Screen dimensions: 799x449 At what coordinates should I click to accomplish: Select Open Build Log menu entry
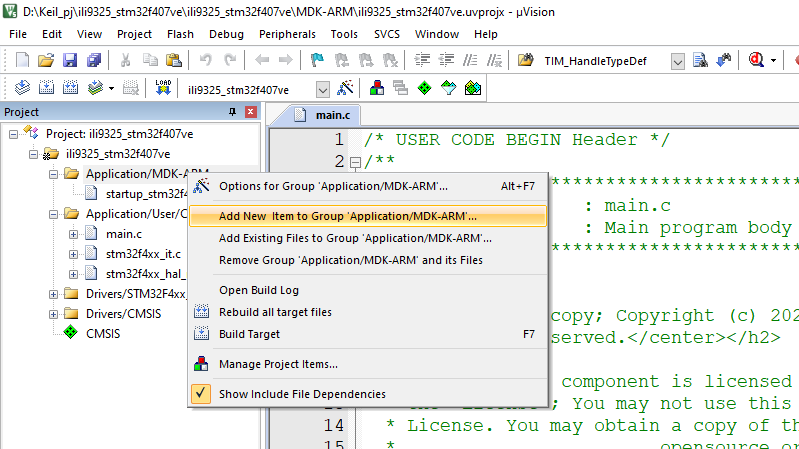367,290
